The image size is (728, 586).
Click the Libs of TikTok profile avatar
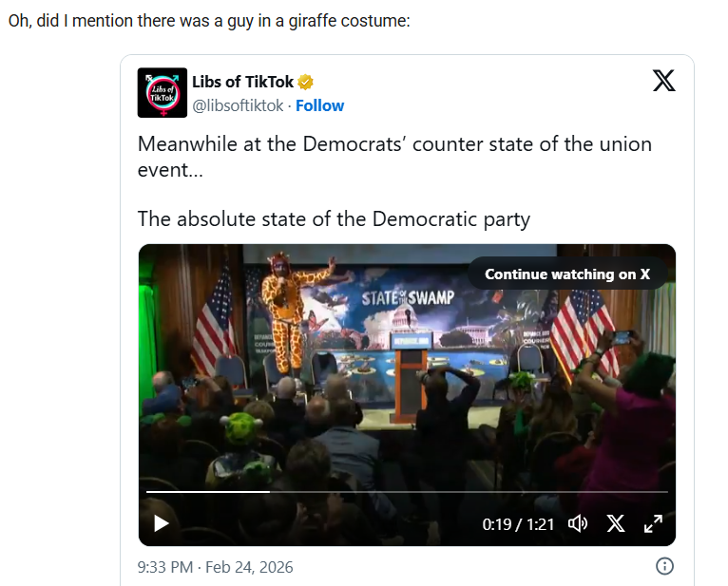(x=163, y=92)
